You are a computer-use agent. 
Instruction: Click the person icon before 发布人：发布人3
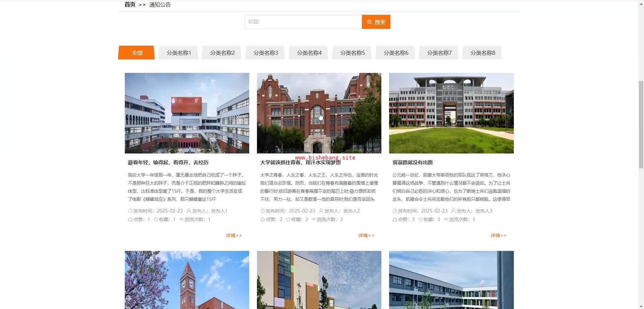coord(453,211)
